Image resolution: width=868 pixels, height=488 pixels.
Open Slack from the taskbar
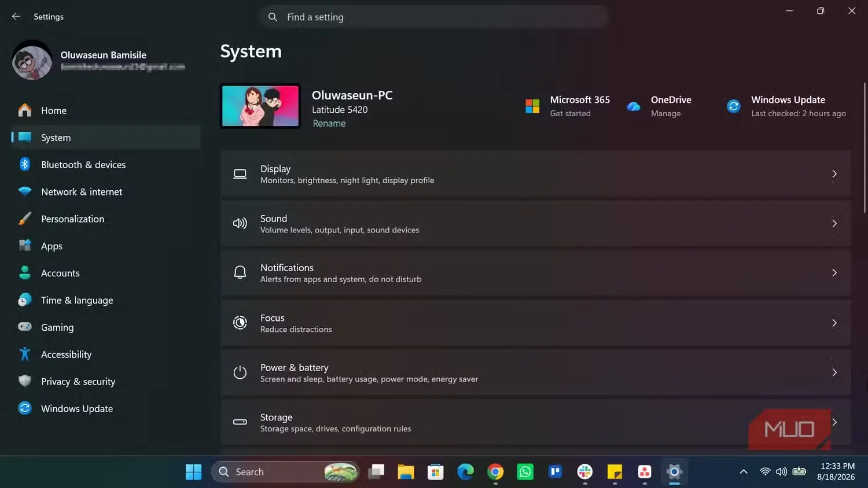click(x=585, y=472)
